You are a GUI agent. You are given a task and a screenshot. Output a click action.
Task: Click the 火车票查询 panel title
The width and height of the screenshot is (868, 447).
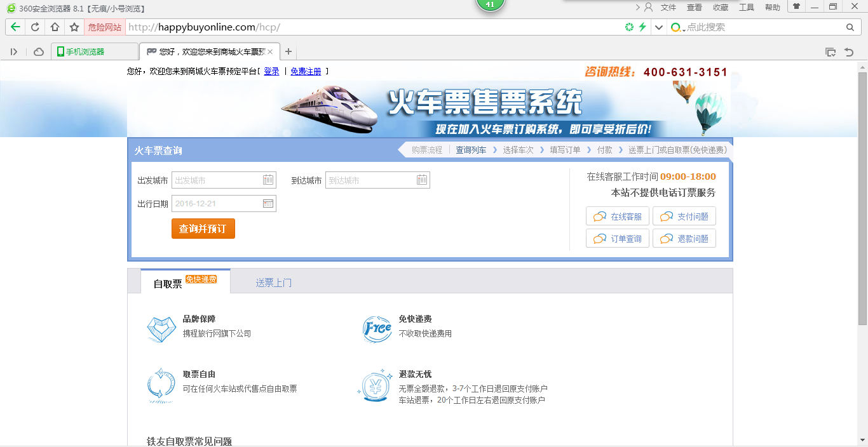pyautogui.click(x=158, y=150)
